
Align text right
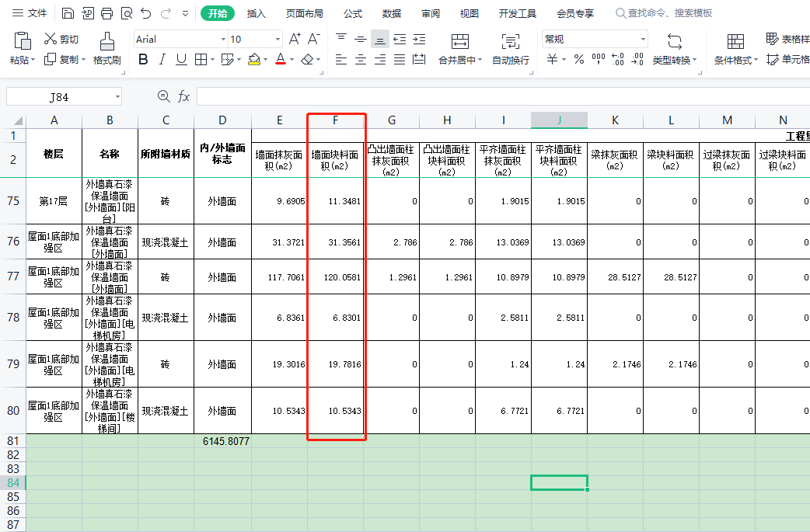380,60
